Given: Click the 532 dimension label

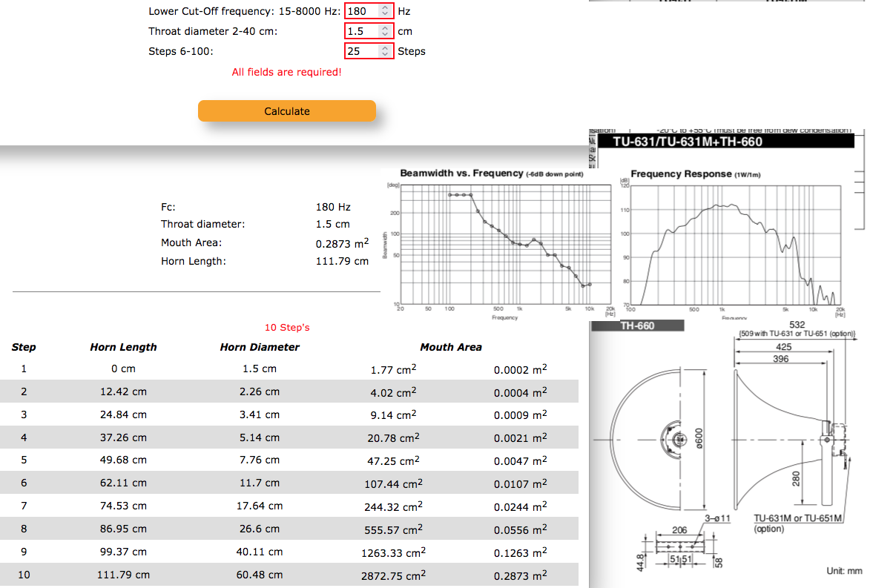Looking at the screenshot, I should coord(797,325).
